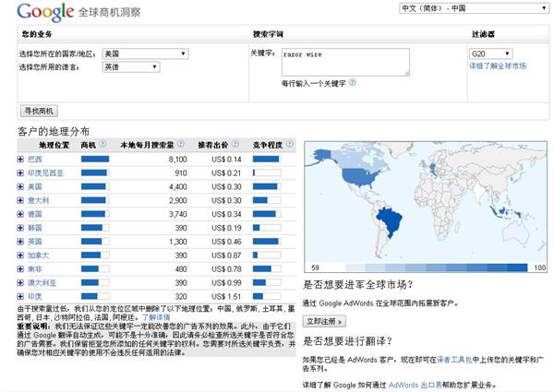Sort by 竞争程度 column header
Image resolution: width=554 pixels, height=392 pixels.
(268, 145)
